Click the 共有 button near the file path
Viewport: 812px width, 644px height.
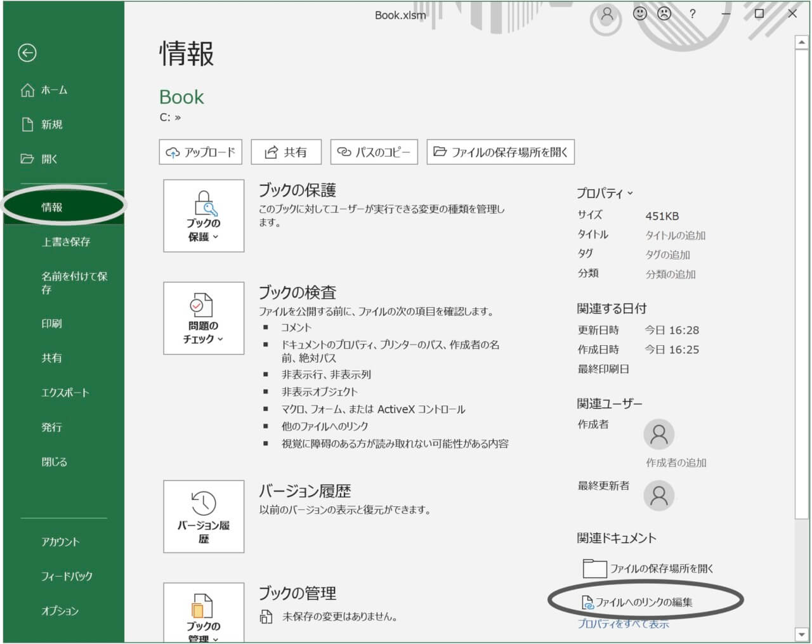pyautogui.click(x=286, y=152)
